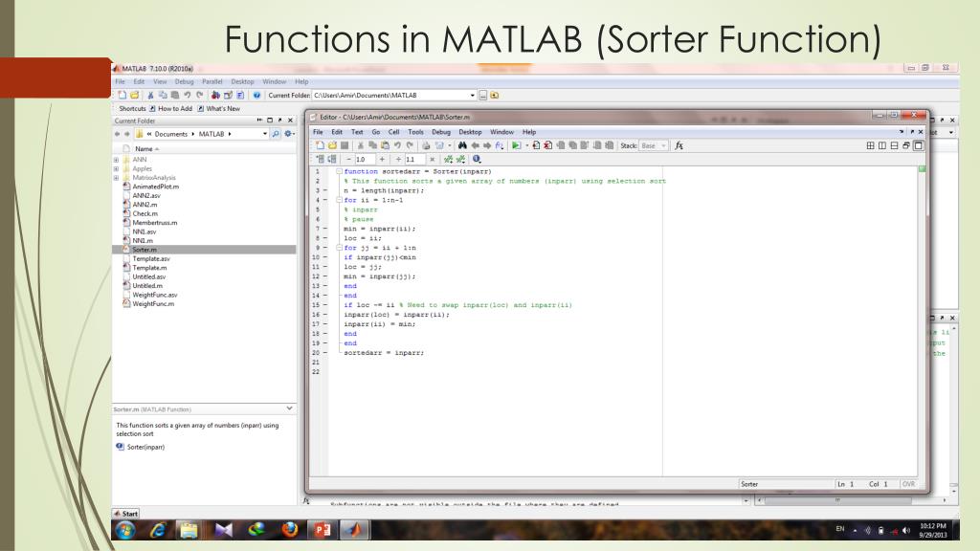Click Firefox taskbar icon

pyautogui.click(x=289, y=530)
